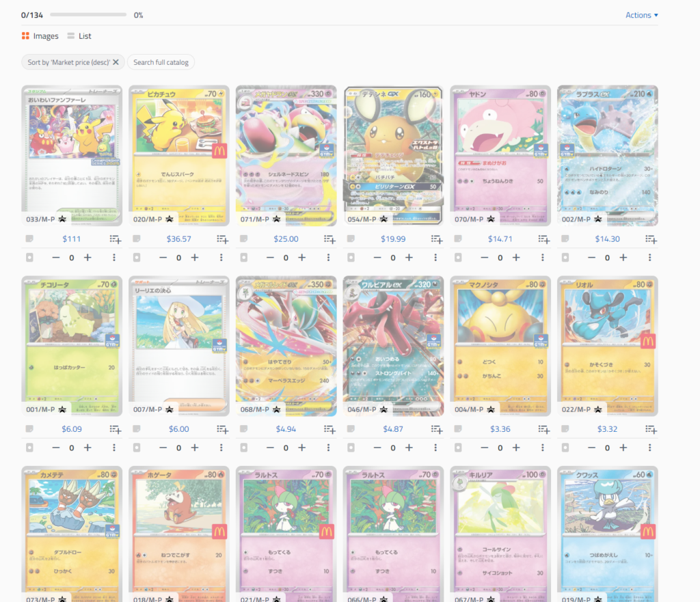Tick the checkbox under card 001/M-P
The height and width of the screenshot is (602, 700).
[x=29, y=448]
